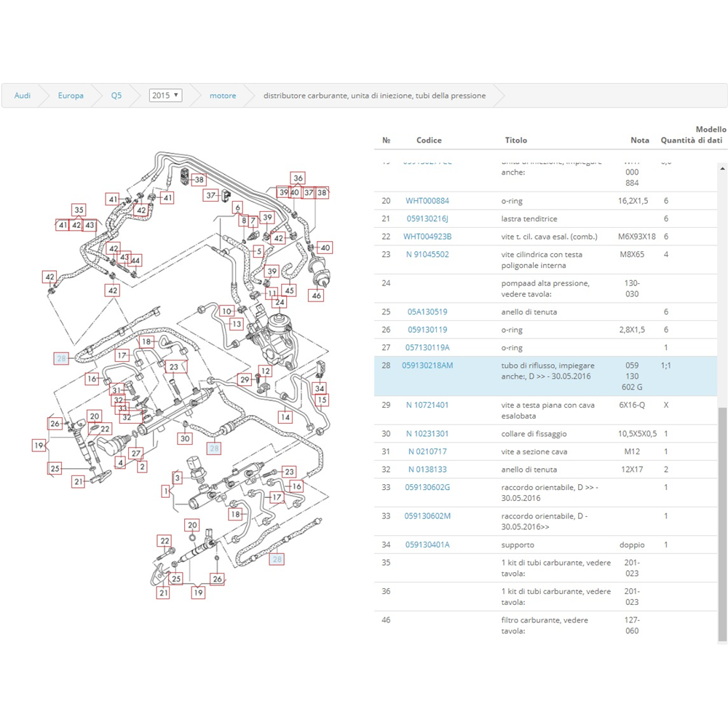Open part code 05A130519
The height and width of the screenshot is (728, 728).
427,312
